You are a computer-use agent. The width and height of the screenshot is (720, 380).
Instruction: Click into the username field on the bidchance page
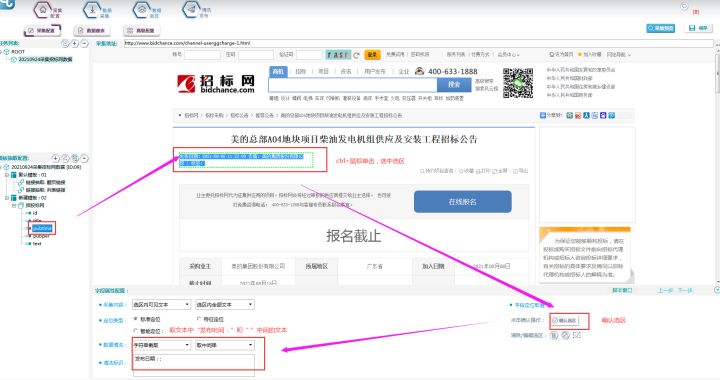pos(202,55)
